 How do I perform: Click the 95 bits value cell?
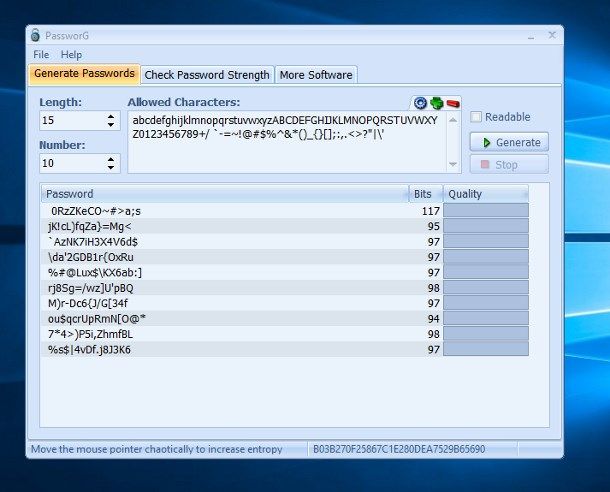(x=426, y=226)
